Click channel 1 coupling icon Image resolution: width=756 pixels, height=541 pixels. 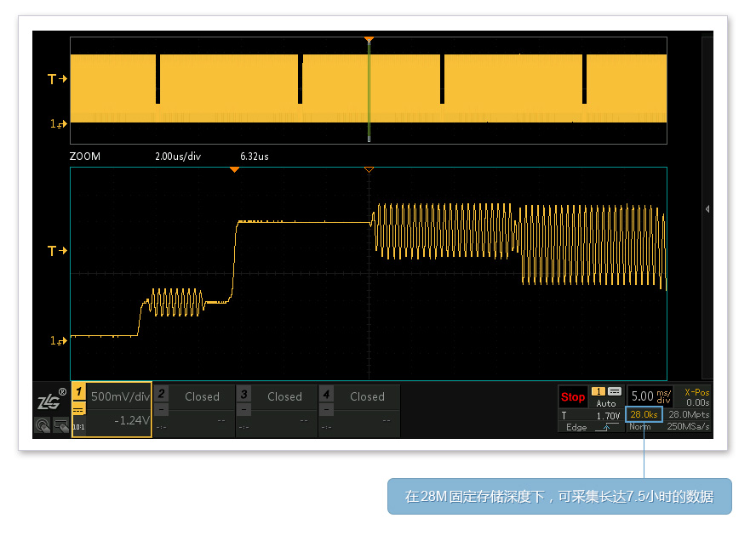79,409
